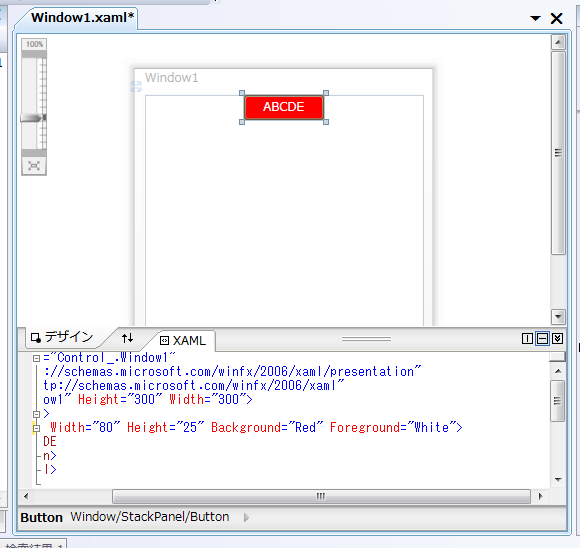Click the designer scrollbar down arrow
The width and height of the screenshot is (580, 548).
tap(558, 317)
